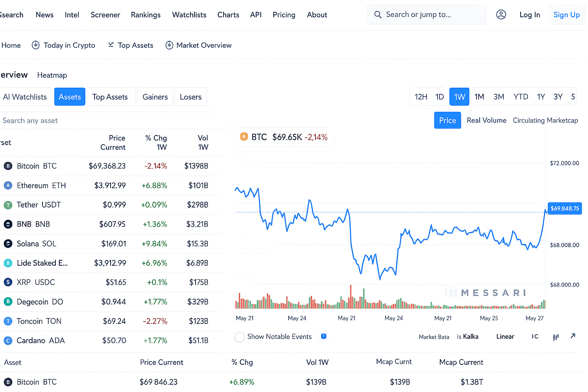Screen dimensions: 588x392
Task: Click the Lide Staked E... coin icon
Action: (8, 263)
